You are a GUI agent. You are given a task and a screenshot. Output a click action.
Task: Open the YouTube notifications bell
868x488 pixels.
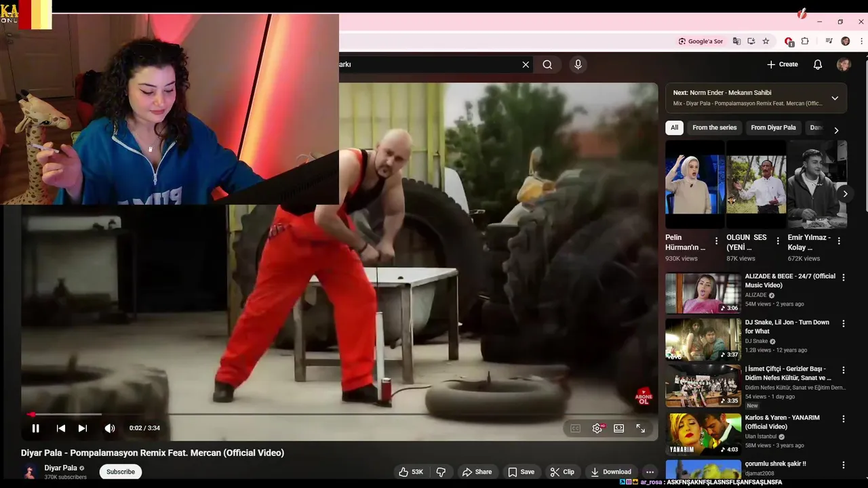818,64
